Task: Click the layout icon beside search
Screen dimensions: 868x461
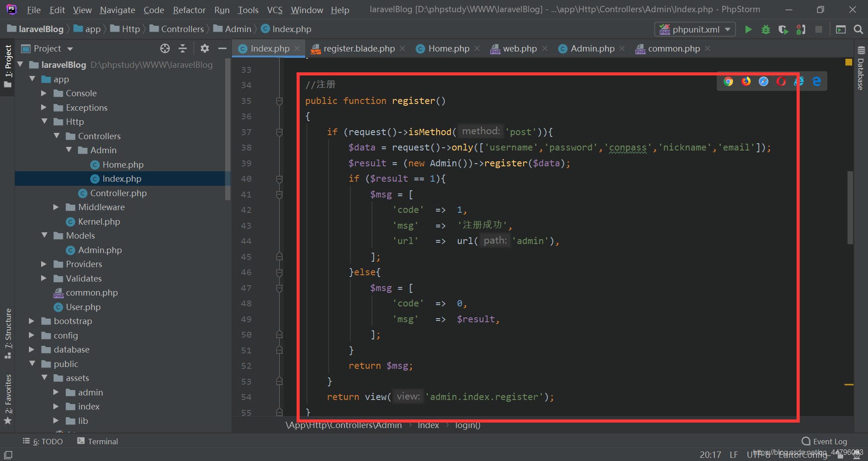Action: click(841, 29)
